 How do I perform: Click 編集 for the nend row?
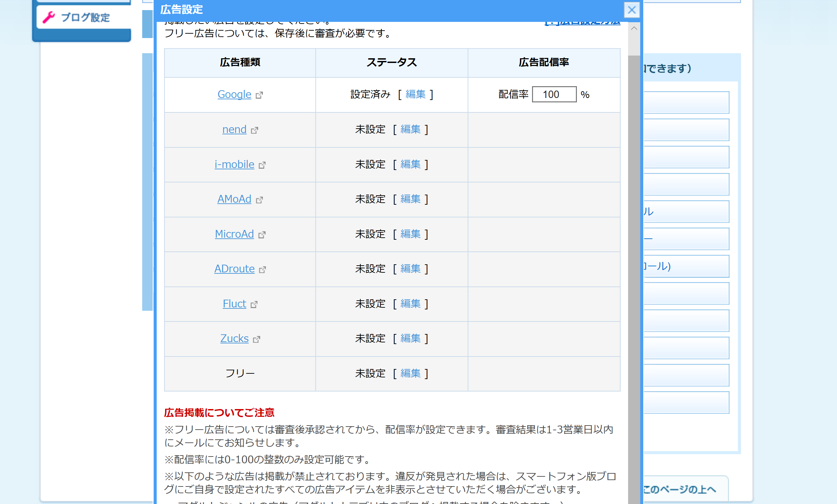(410, 129)
